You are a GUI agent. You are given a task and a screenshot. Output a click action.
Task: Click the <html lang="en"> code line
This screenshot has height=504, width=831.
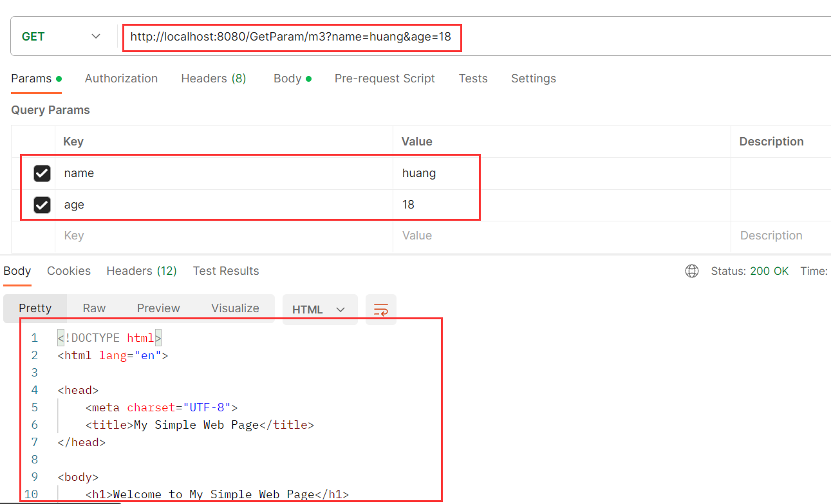[x=113, y=355]
